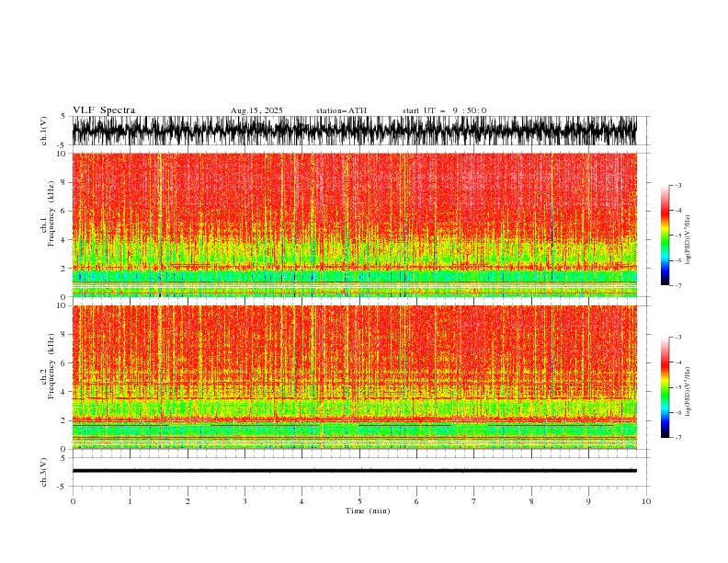The width and height of the screenshot is (728, 563).
Task: Click time axis tick label "3"
Action: pos(245,501)
